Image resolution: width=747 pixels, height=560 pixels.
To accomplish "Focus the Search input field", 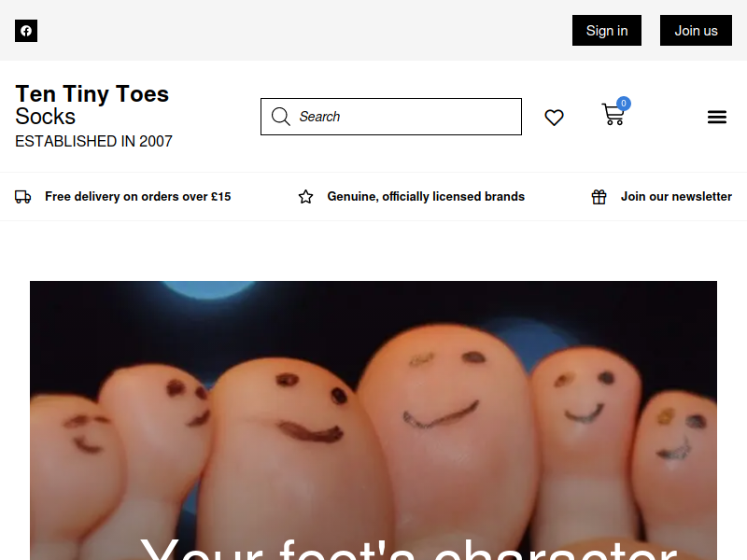I will click(390, 117).
